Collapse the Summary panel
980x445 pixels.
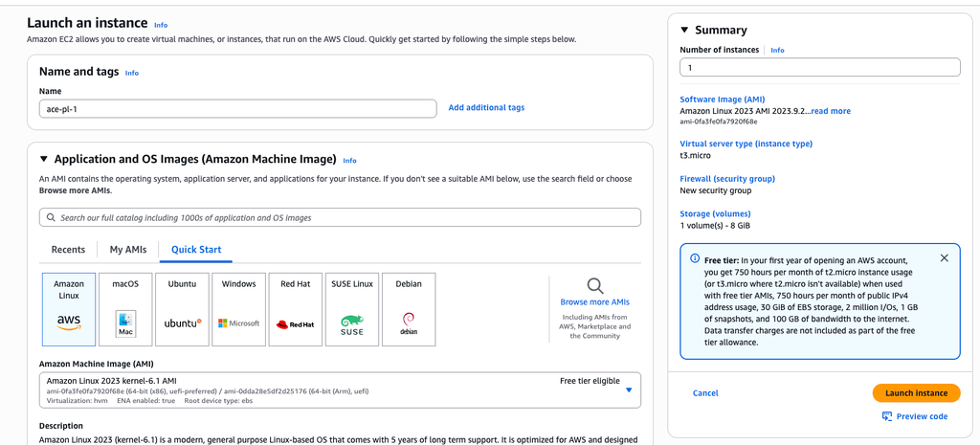tap(683, 30)
